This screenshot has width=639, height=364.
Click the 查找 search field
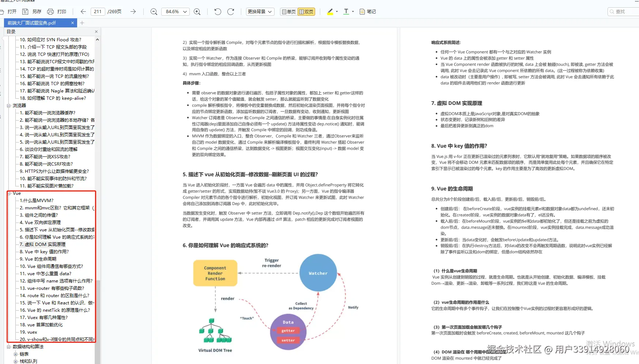[624, 12]
